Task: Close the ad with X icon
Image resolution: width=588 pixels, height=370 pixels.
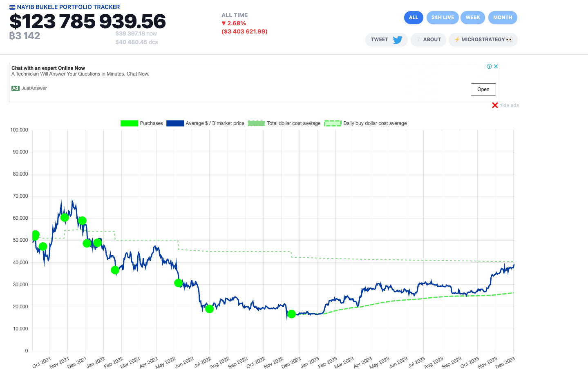Action: (x=496, y=67)
